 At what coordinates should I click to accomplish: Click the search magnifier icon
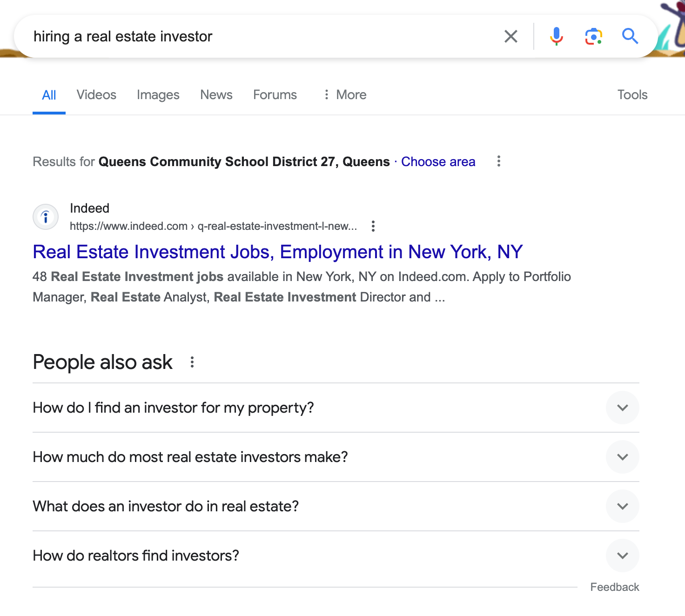pos(630,36)
